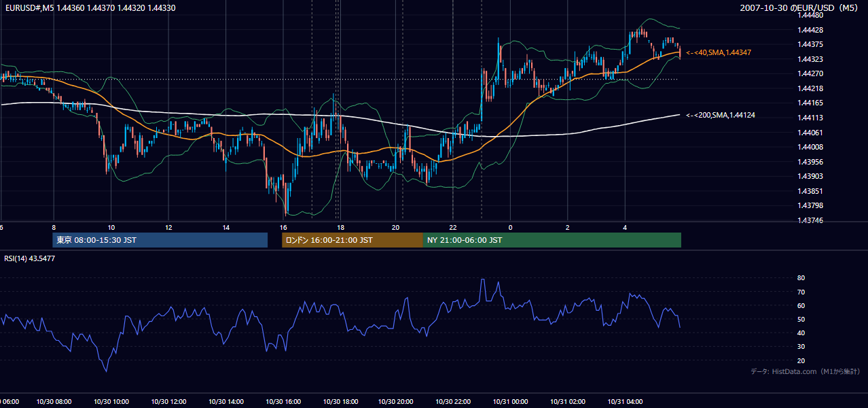Click the 1.44165 price axis label
868x408 pixels.
tap(810, 103)
